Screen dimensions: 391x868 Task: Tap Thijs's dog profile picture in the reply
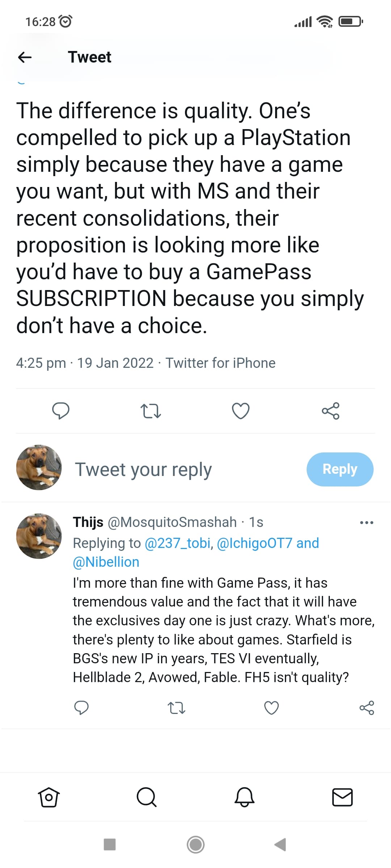39,536
